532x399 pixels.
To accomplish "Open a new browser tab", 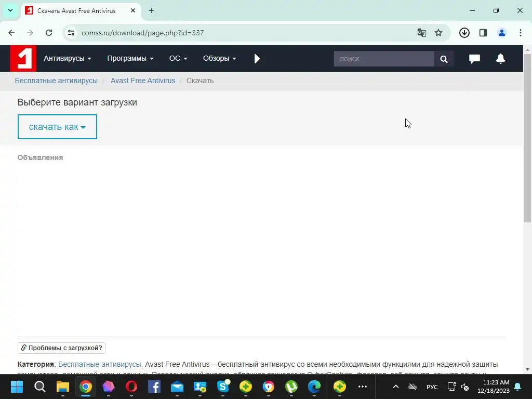I will (152, 10).
